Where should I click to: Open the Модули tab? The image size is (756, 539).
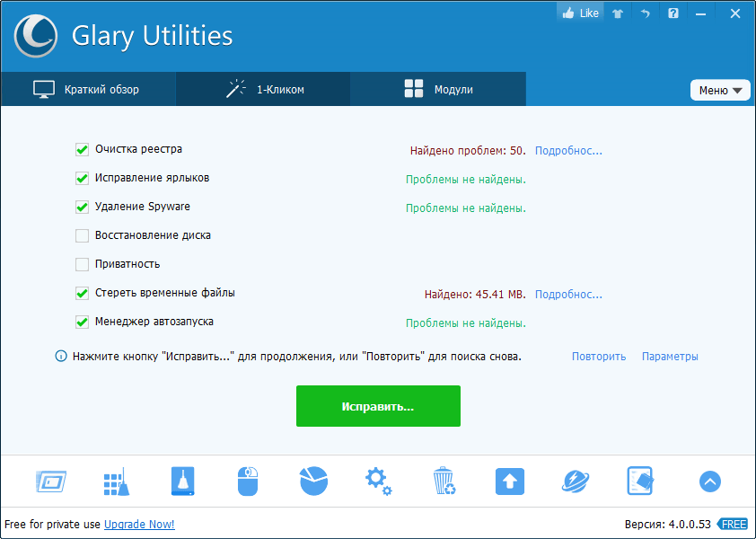[438, 89]
